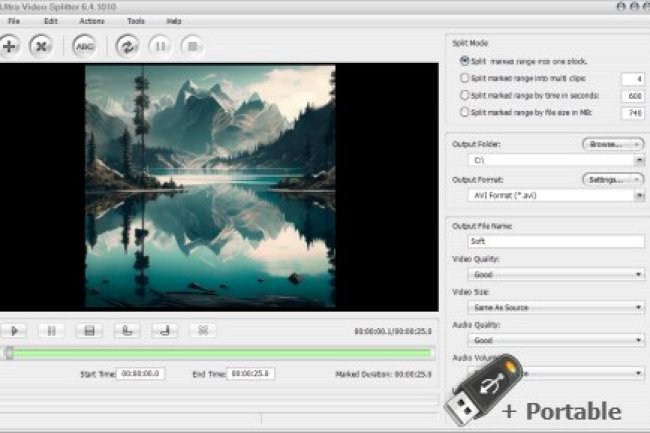Screen dimensions: 650x433
Task: Click the Convert refresh-arrows toolbar icon
Action: (x=127, y=46)
